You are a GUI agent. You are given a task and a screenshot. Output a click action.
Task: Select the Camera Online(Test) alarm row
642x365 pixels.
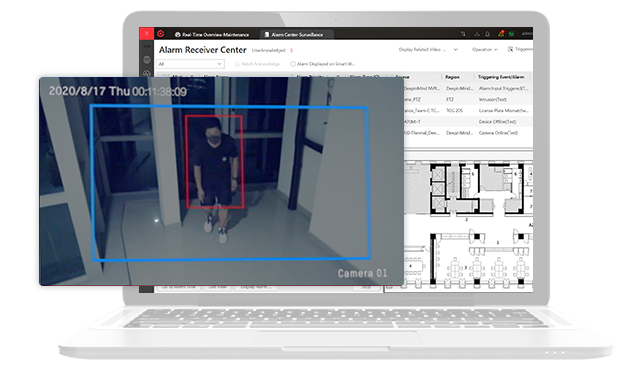pos(468,133)
